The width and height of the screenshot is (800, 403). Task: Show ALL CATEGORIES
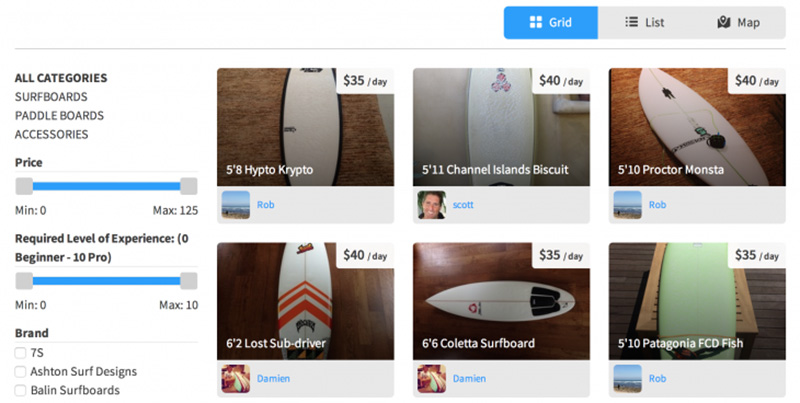tap(61, 78)
